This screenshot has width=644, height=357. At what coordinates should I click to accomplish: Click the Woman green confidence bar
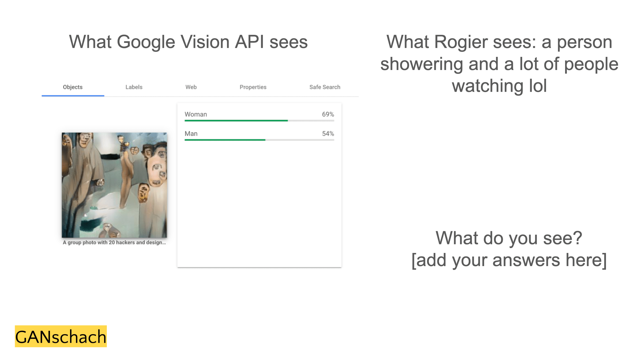(236, 121)
